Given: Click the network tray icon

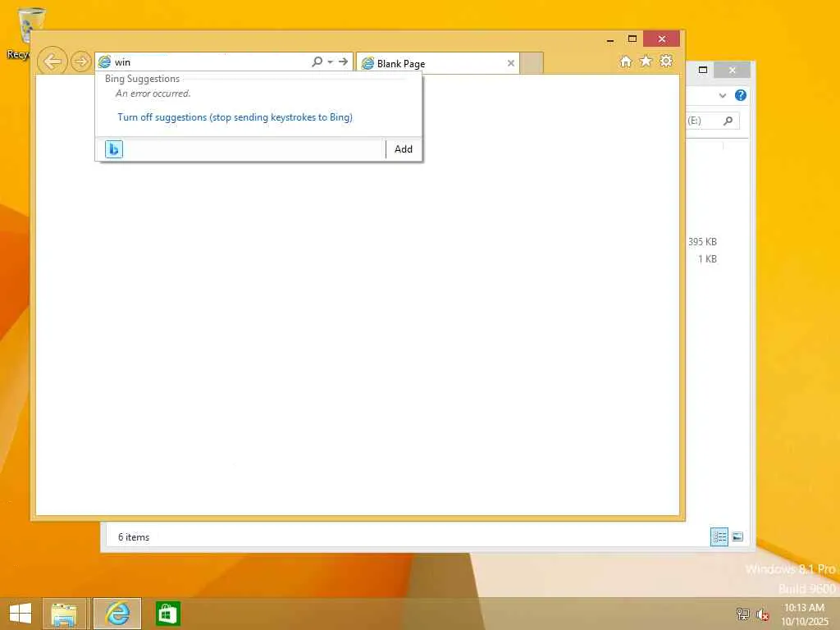Looking at the screenshot, I should (743, 614).
